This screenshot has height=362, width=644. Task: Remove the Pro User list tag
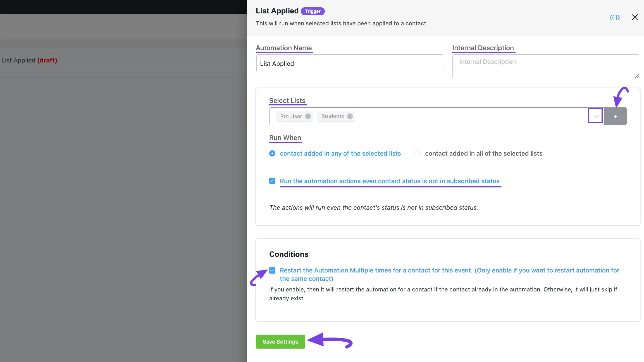[308, 116]
